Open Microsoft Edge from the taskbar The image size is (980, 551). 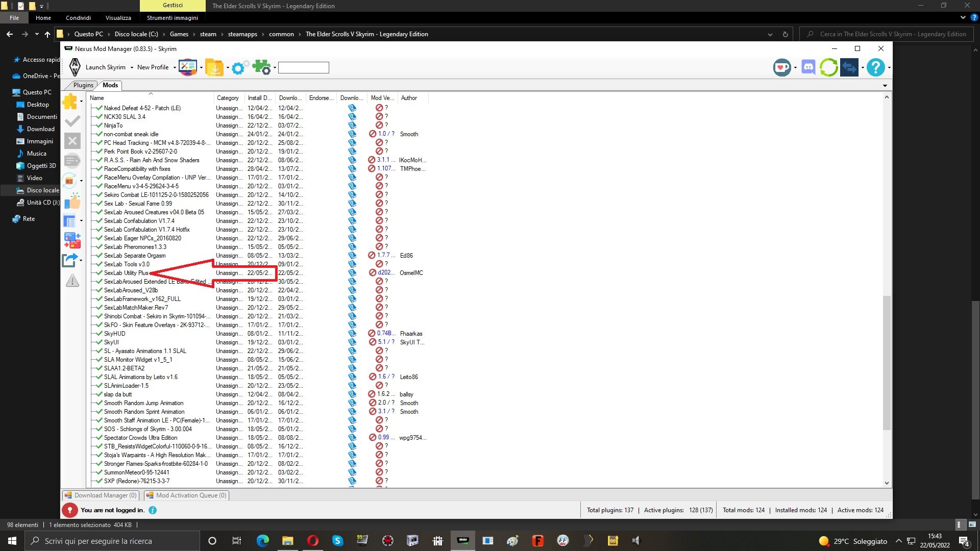coord(262,541)
